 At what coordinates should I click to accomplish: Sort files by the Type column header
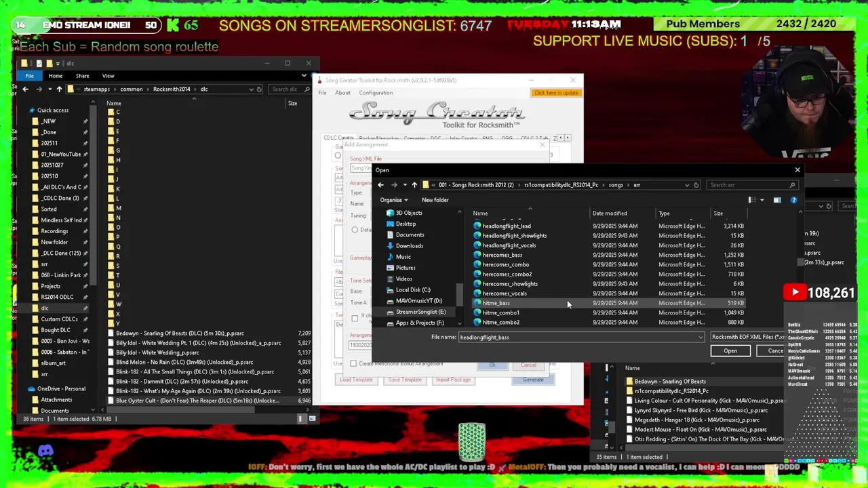664,213
